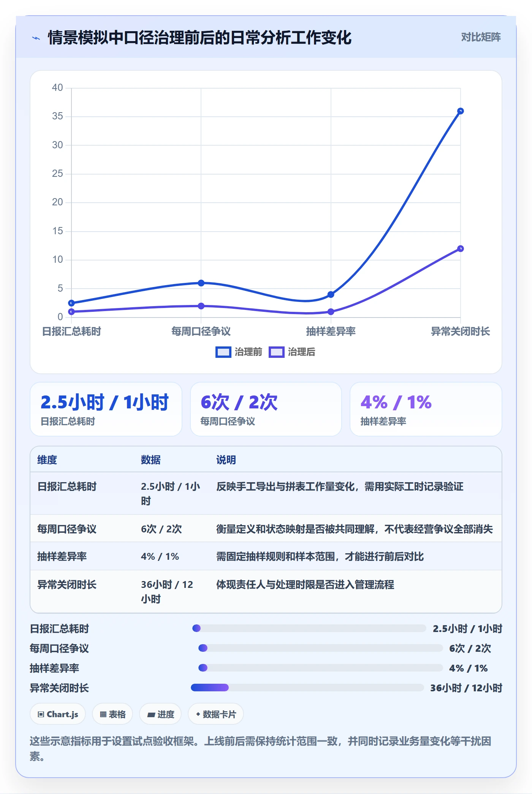The image size is (532, 794).
Task: Click the 异常关闭时长 x-axis label
Action: (x=460, y=332)
